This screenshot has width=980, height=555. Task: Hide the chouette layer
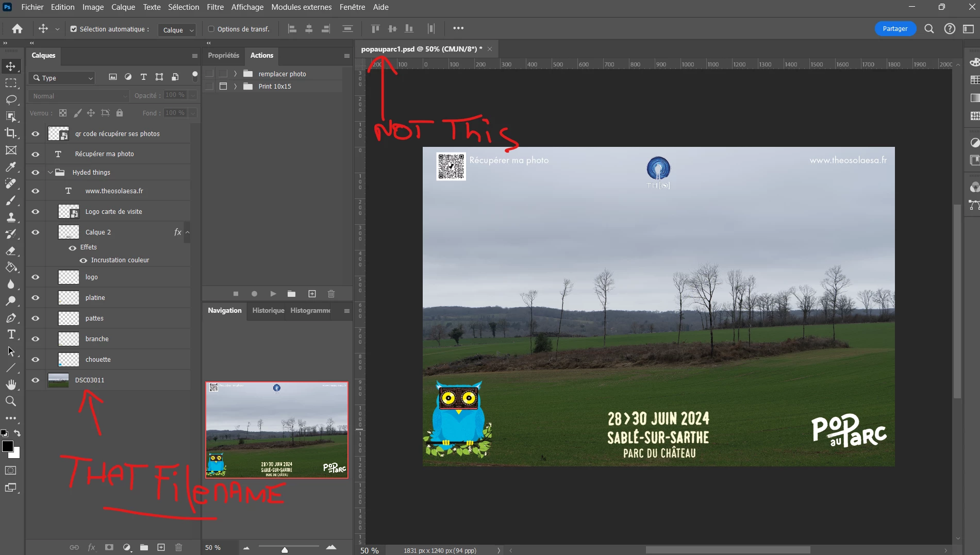pos(35,360)
